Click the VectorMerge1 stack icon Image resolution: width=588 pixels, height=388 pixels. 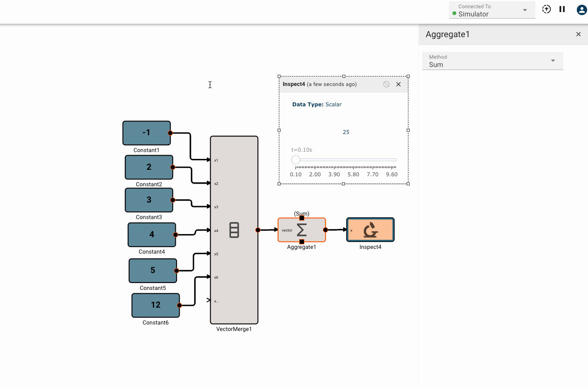point(234,230)
